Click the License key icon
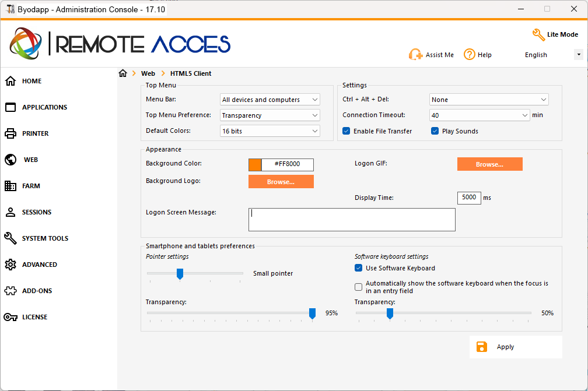588x391 pixels. coord(10,317)
